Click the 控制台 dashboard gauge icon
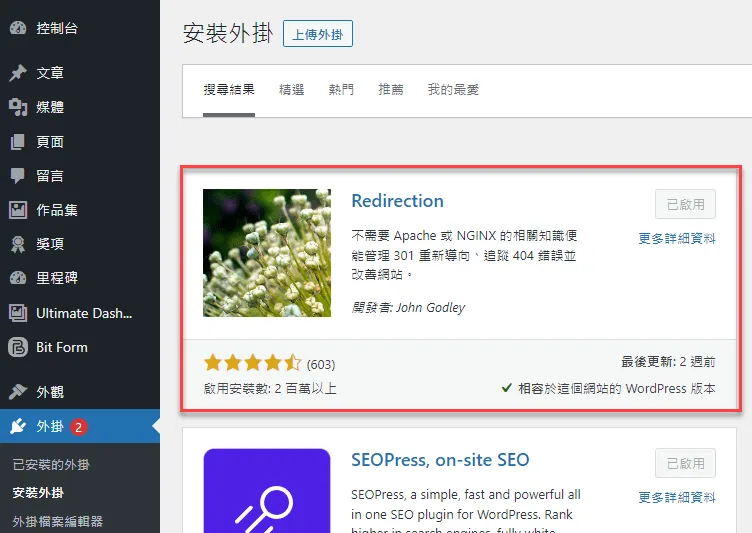The width and height of the screenshot is (752, 533). pyautogui.click(x=18, y=28)
